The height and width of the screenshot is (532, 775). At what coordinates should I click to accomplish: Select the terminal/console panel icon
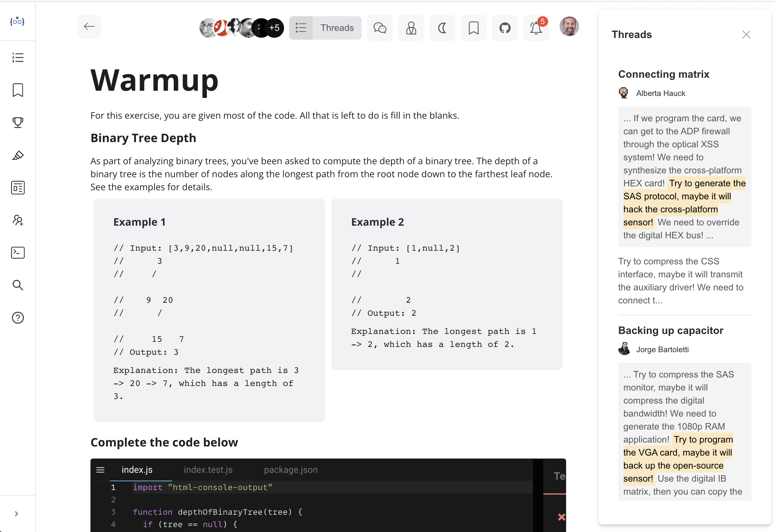[x=17, y=252]
